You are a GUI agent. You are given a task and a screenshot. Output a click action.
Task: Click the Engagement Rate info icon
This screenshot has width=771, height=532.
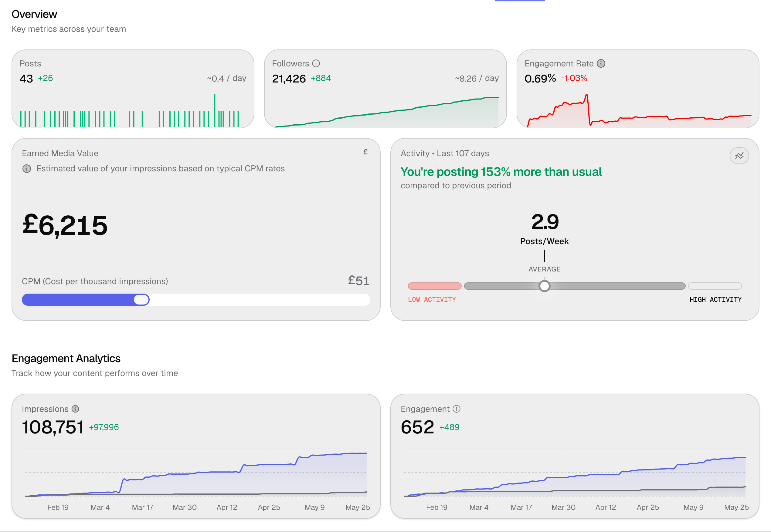pos(600,63)
